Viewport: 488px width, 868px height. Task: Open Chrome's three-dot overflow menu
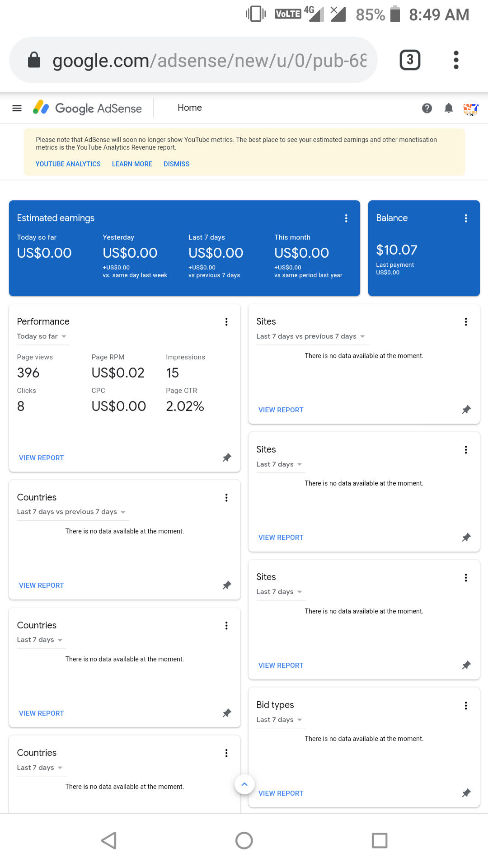pos(456,60)
